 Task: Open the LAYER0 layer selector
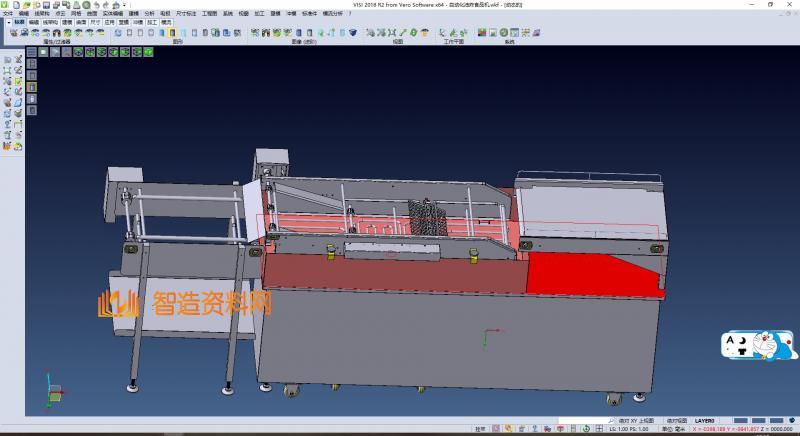(704, 420)
